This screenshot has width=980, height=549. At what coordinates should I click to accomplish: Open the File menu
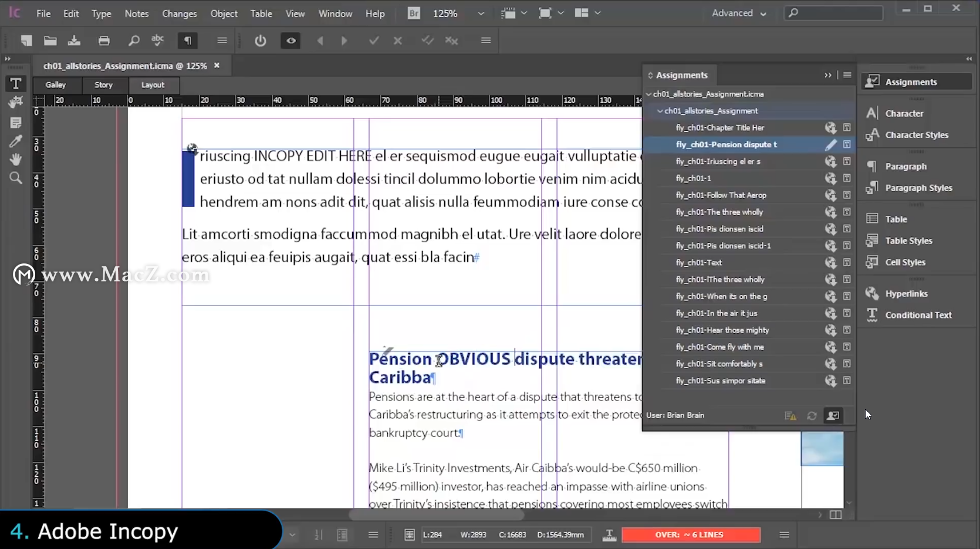[x=43, y=13]
